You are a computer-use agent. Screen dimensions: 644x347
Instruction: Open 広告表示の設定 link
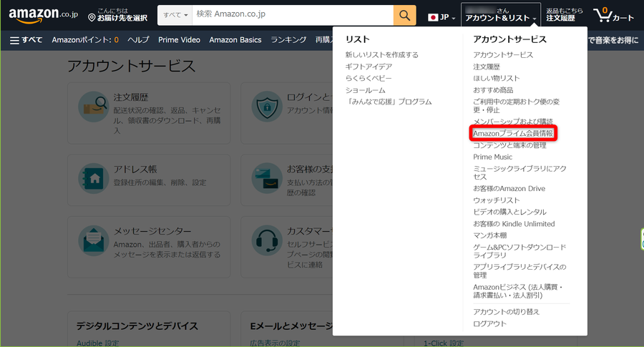[x=275, y=343]
